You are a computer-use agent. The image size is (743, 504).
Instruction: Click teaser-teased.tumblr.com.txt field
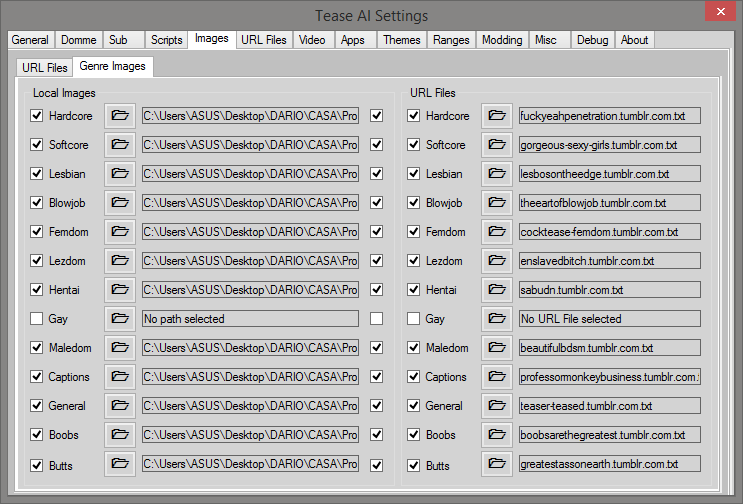coord(610,405)
